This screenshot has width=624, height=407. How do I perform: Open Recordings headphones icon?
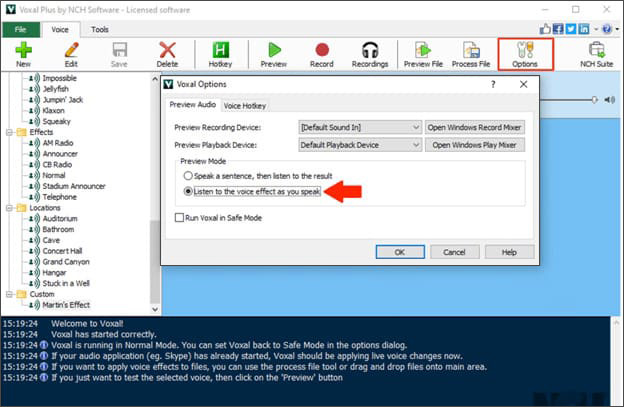[370, 51]
